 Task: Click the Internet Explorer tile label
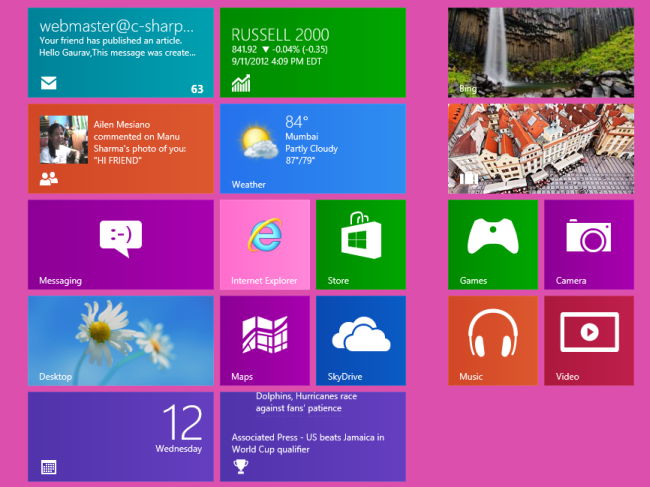click(x=264, y=281)
